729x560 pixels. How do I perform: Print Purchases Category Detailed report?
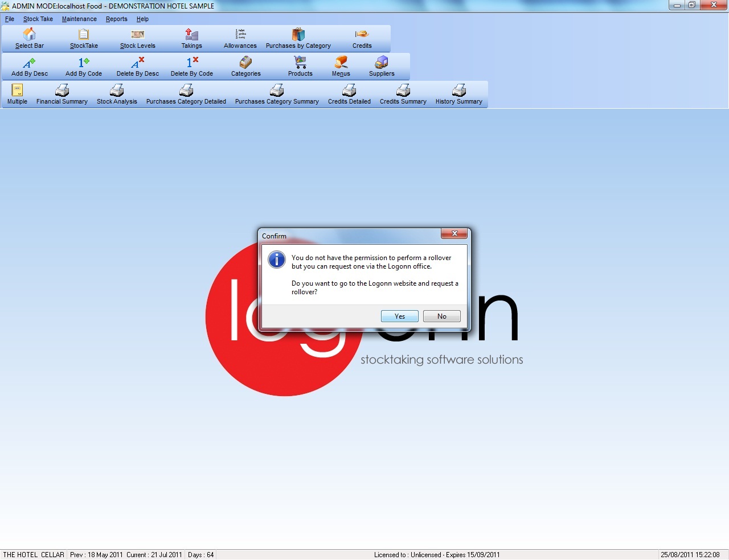point(186,94)
